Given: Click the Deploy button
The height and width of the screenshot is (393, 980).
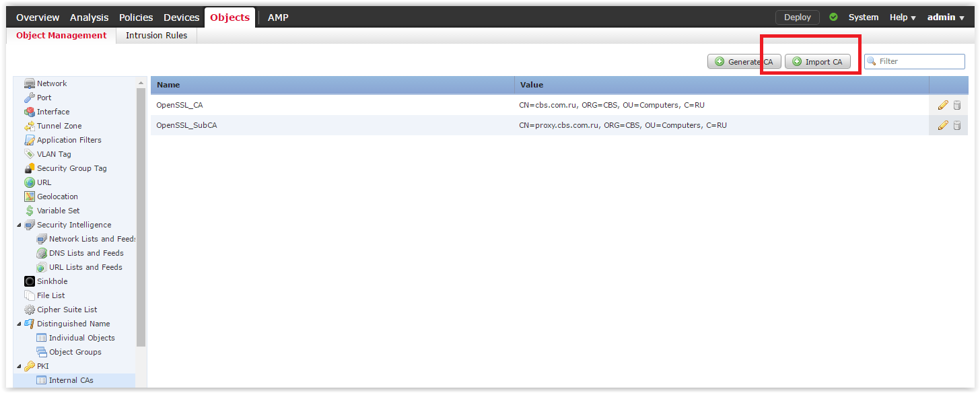Looking at the screenshot, I should (x=798, y=17).
